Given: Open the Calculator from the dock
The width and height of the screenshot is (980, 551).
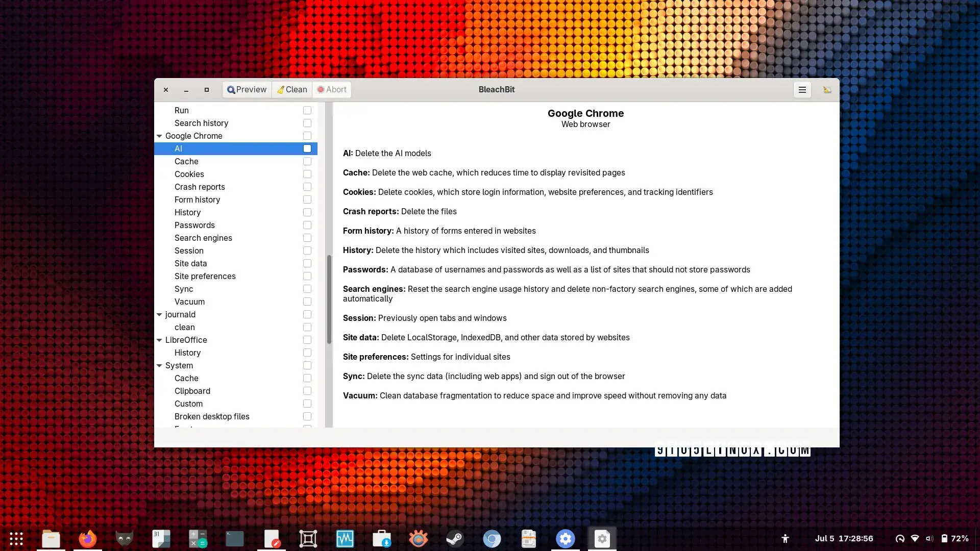Looking at the screenshot, I should click(x=198, y=539).
